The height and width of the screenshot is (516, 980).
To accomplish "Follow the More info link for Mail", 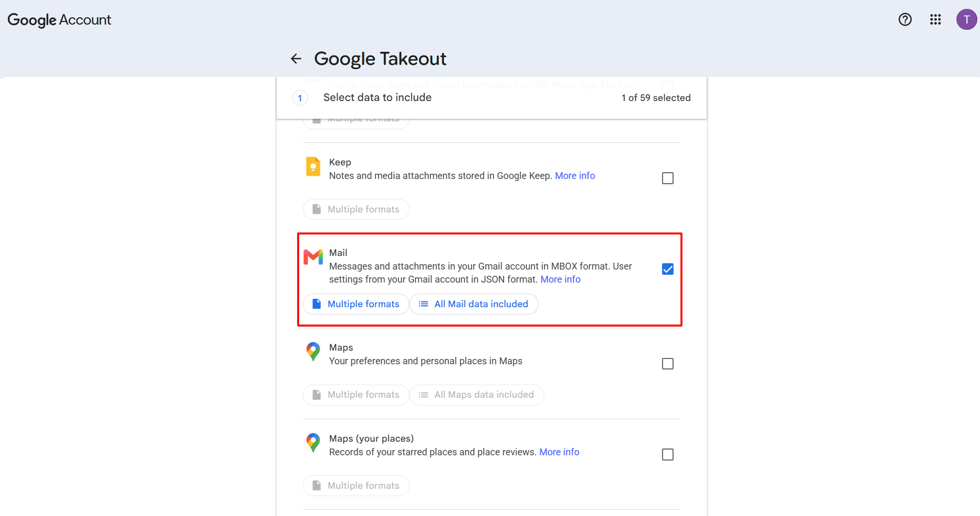I will (x=561, y=279).
